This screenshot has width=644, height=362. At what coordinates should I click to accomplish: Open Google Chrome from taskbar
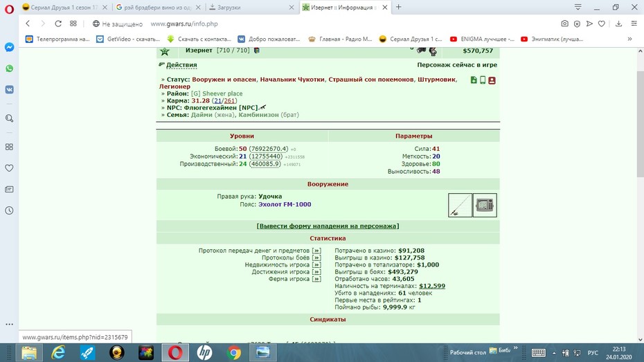(x=233, y=352)
